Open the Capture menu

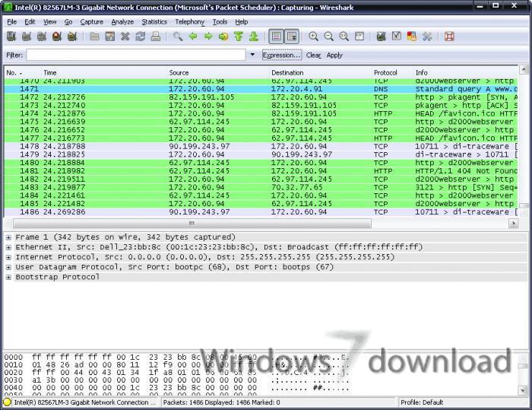point(92,22)
